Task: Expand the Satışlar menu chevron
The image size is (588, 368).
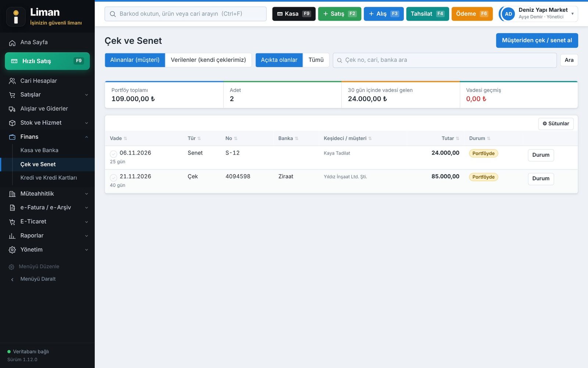Action: 87,95
